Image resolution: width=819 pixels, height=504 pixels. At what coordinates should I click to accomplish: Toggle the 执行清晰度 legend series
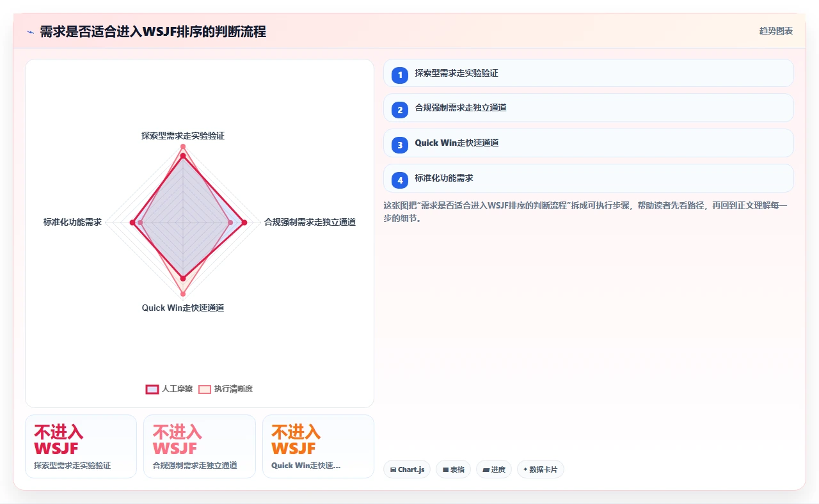225,389
